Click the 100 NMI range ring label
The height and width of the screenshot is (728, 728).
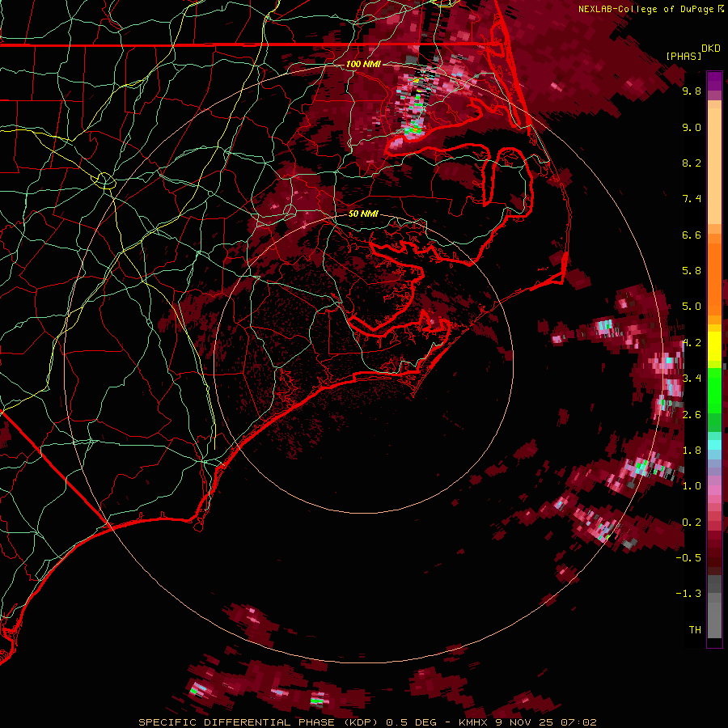click(x=363, y=64)
